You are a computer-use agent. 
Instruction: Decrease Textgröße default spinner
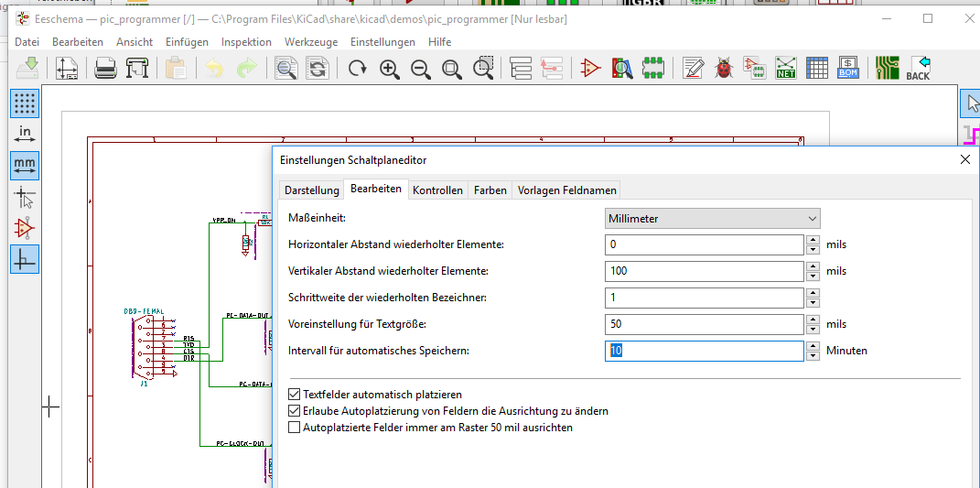click(x=813, y=330)
